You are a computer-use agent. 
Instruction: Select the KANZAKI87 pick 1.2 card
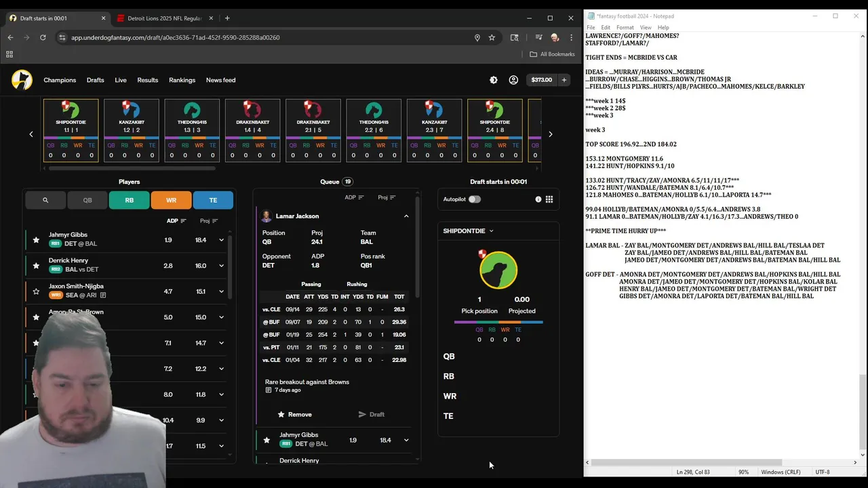coord(131,131)
